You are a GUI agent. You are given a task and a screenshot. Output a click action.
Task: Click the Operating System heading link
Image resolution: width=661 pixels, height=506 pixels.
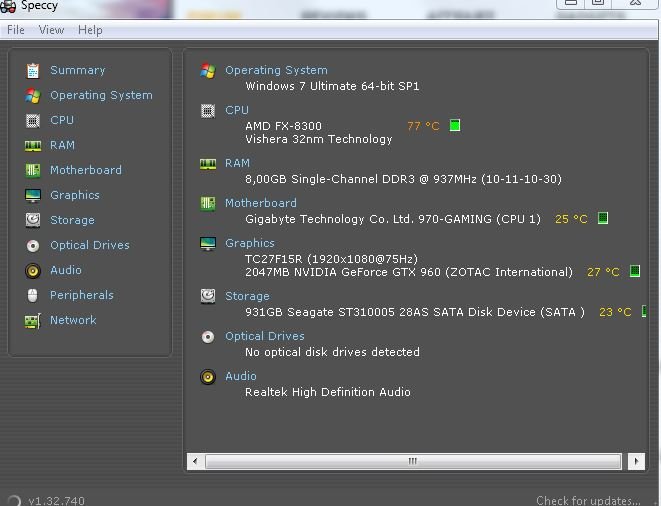click(x=276, y=70)
